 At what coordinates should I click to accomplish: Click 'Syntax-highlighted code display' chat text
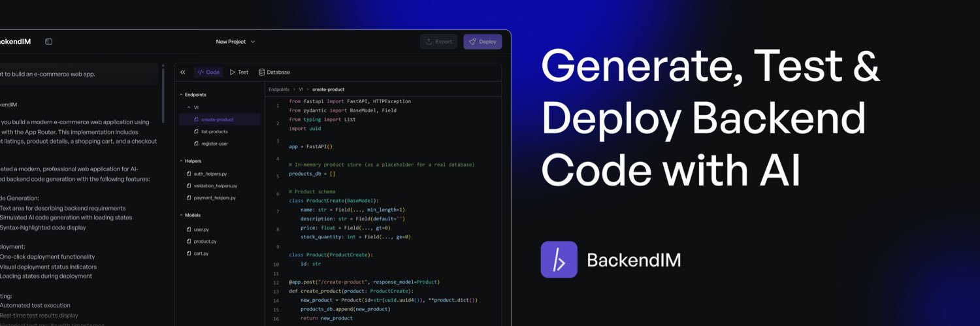coord(42,227)
